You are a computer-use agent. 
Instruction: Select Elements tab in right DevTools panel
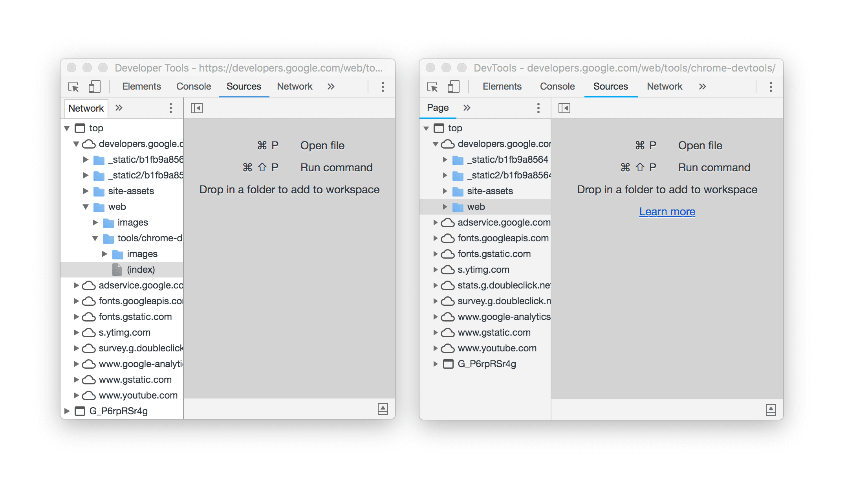click(503, 87)
